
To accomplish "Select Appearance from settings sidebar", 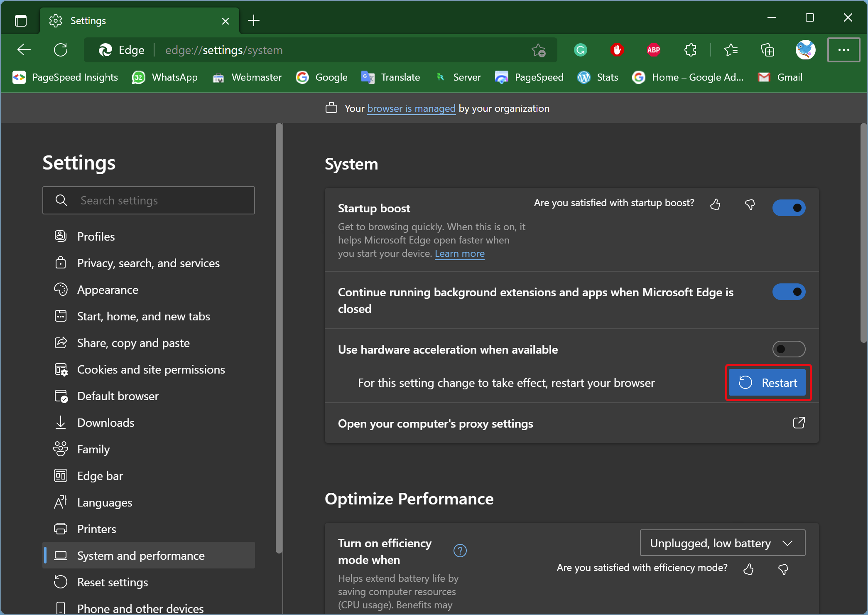I will (108, 290).
